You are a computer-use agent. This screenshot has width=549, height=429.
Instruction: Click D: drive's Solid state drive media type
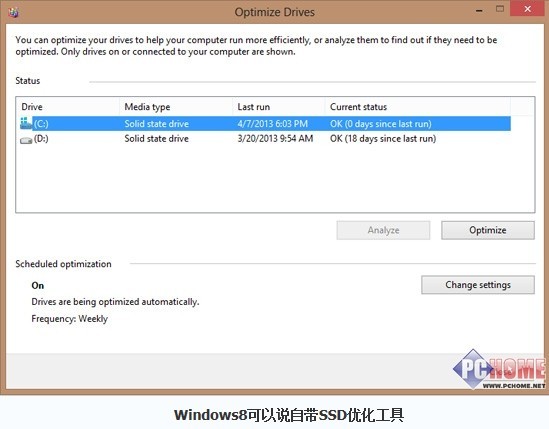coord(157,139)
